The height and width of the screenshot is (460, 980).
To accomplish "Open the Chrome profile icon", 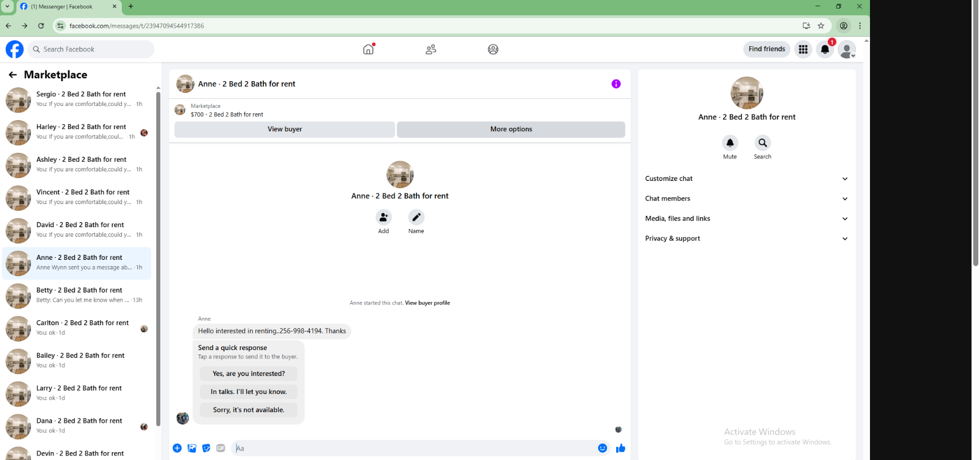I will click(x=843, y=26).
